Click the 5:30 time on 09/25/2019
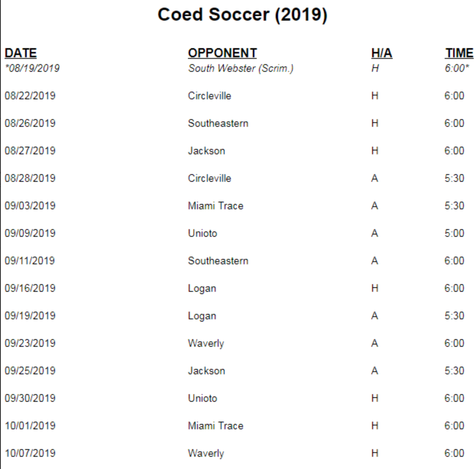Screen dimensions: 476x469 coord(454,370)
